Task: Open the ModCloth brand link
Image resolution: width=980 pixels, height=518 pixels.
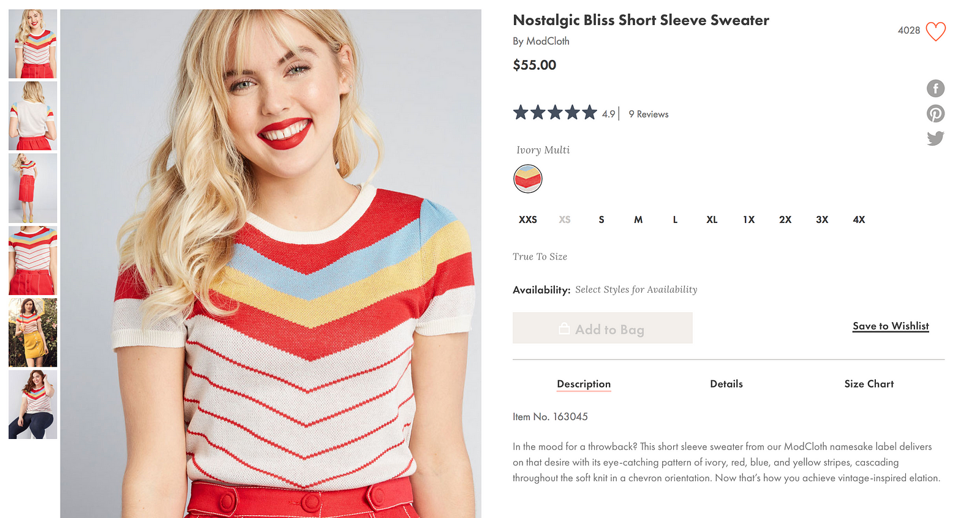Action: [x=548, y=41]
